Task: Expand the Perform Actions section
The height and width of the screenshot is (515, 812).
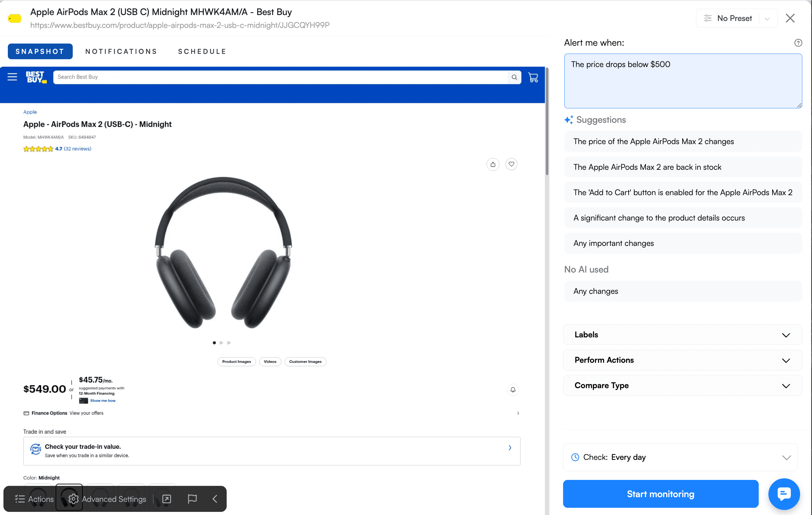Action: (x=682, y=360)
